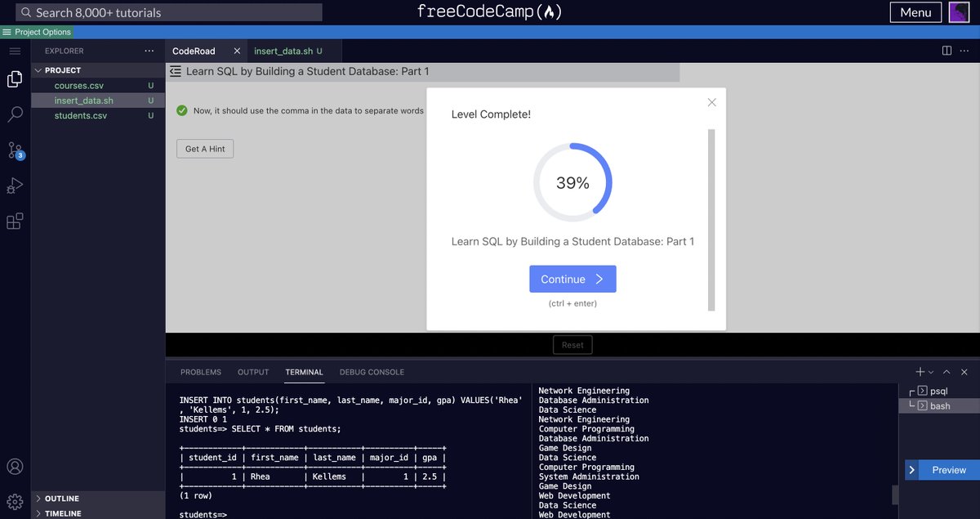Viewport: 980px width, 519px height.
Task: Close the terminal panel
Action: click(x=964, y=372)
